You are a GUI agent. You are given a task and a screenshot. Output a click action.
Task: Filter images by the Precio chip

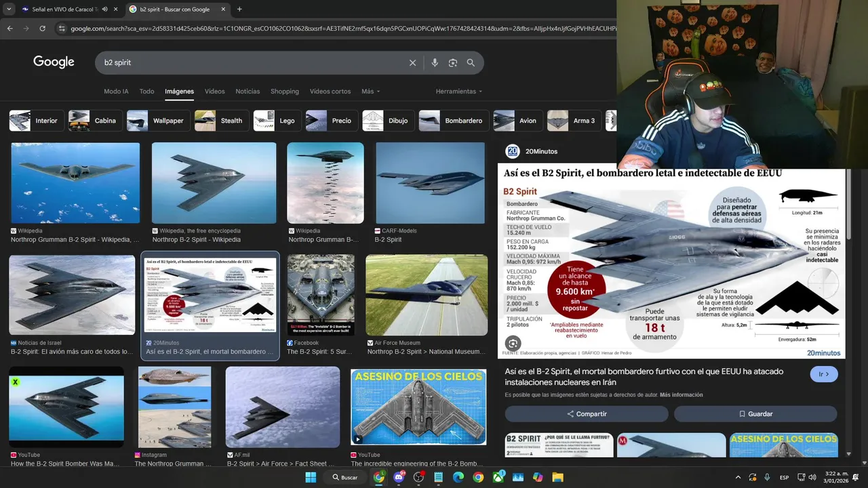(x=332, y=121)
